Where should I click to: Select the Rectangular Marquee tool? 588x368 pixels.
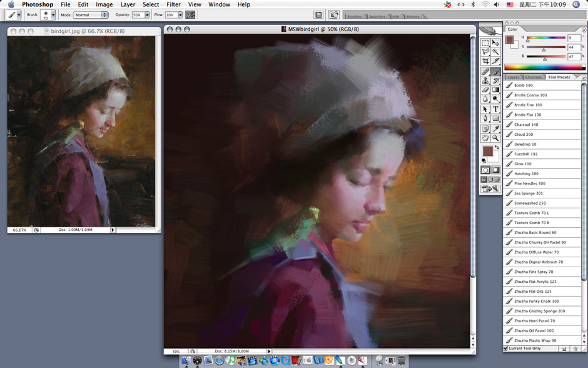485,43
